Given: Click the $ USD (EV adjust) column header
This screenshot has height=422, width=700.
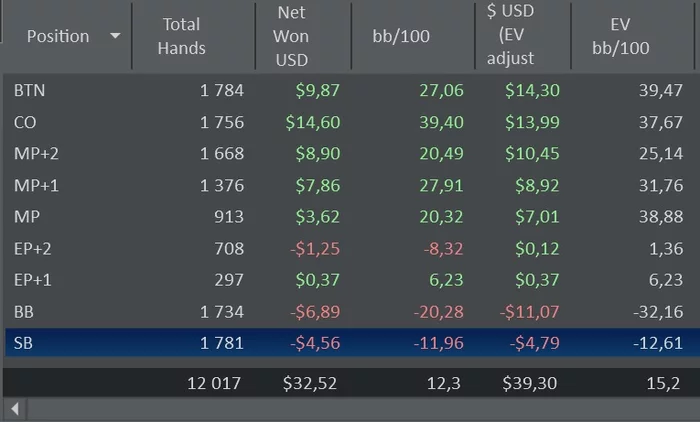Looking at the screenshot, I should click(511, 36).
